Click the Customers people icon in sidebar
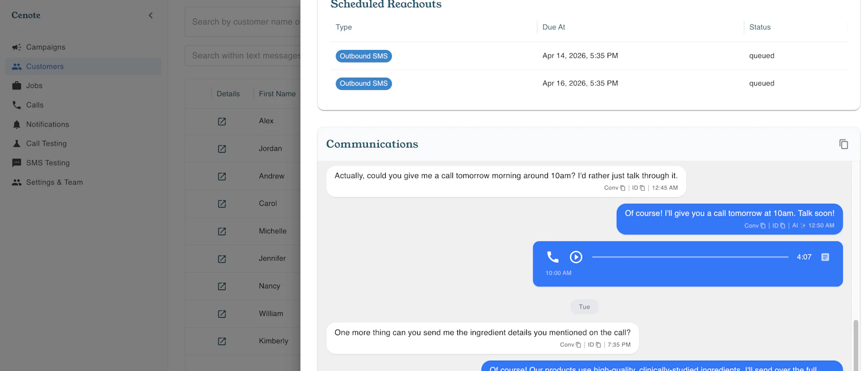The height and width of the screenshot is (371, 868). point(17,66)
